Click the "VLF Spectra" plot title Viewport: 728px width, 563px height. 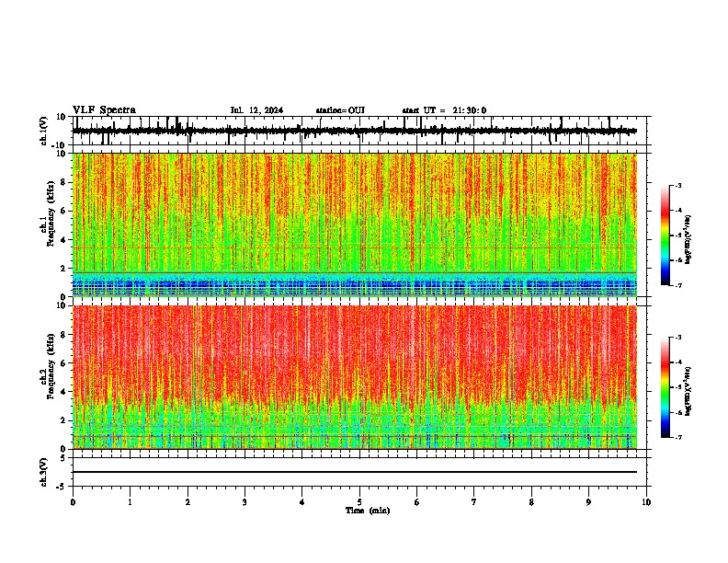[x=104, y=110]
